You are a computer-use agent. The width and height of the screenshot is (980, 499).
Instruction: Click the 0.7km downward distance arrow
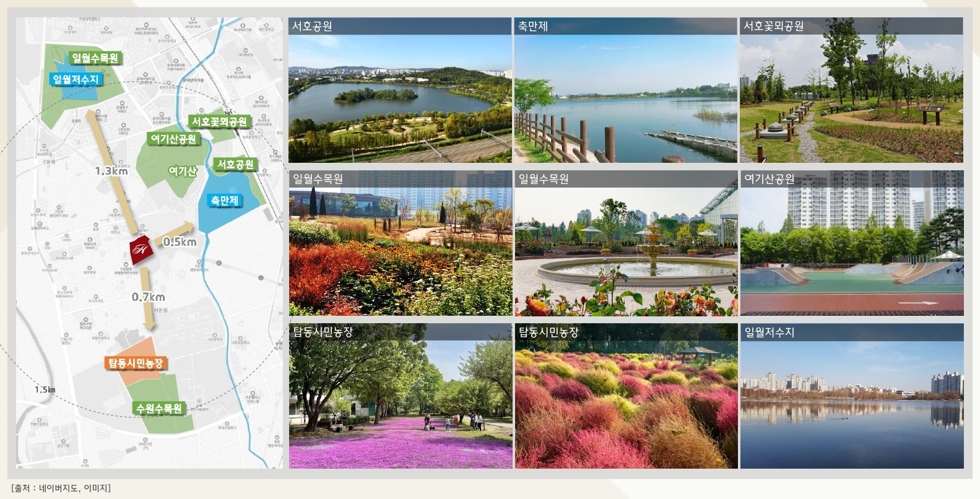[147, 298]
